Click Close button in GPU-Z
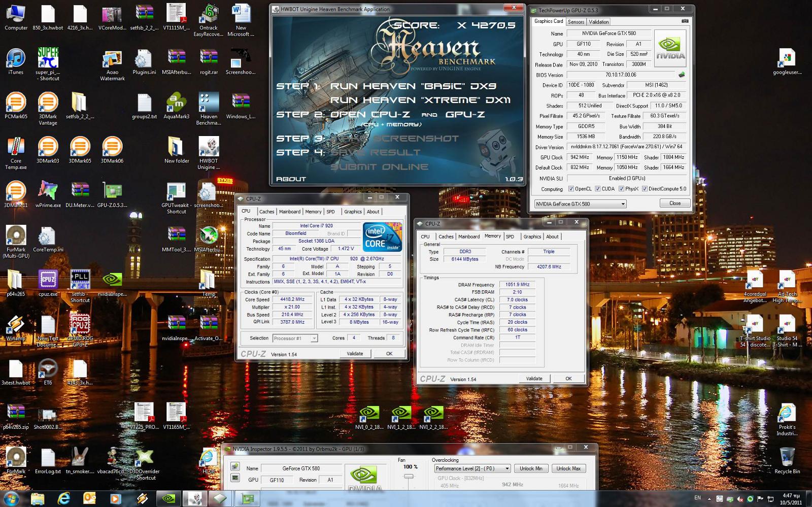This screenshot has height=507, width=812. 675,203
